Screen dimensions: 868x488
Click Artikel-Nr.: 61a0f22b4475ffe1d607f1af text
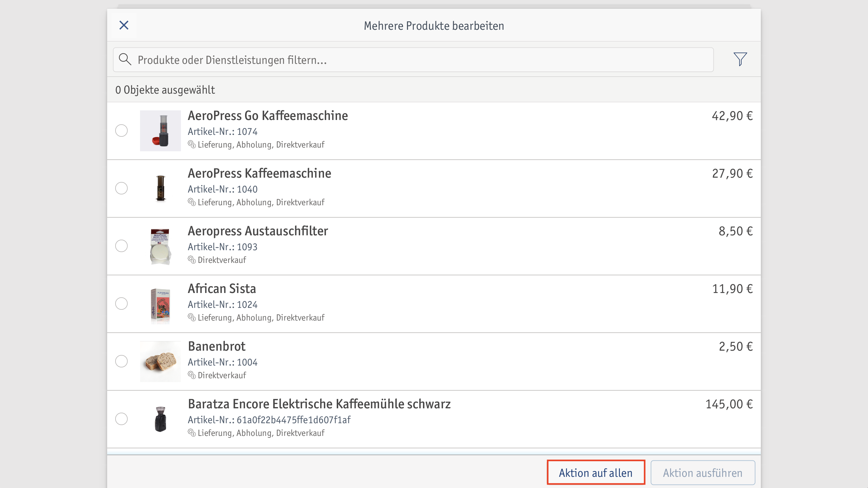point(269,420)
